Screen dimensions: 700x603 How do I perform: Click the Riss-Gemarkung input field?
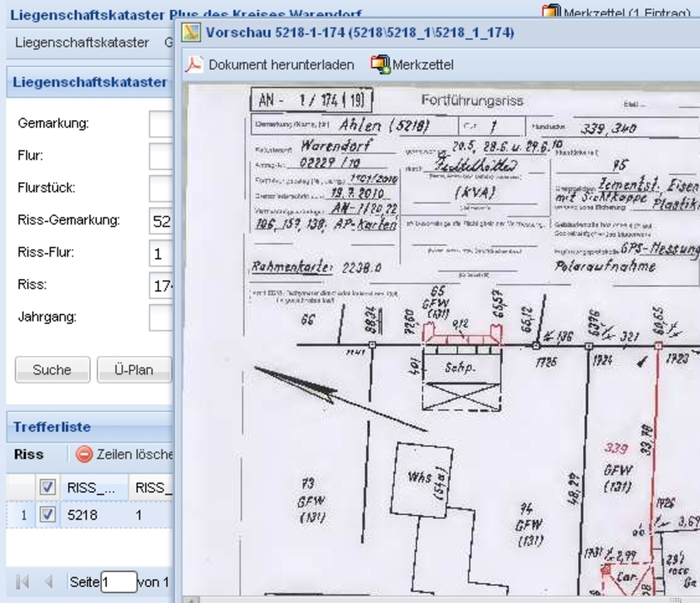(x=161, y=221)
